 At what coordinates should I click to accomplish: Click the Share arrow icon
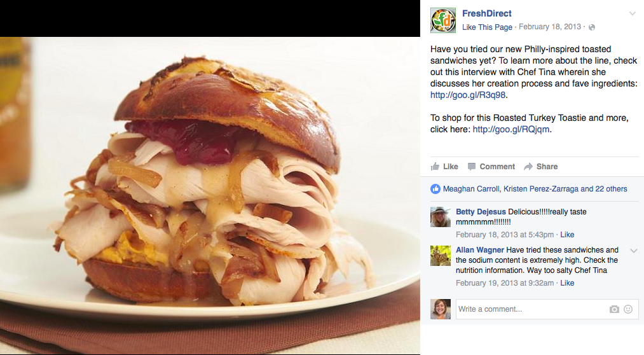pyautogui.click(x=528, y=167)
